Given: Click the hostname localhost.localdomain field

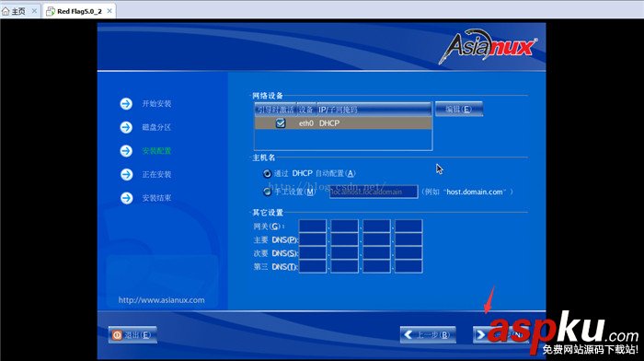Looking at the screenshot, I should tap(374, 192).
